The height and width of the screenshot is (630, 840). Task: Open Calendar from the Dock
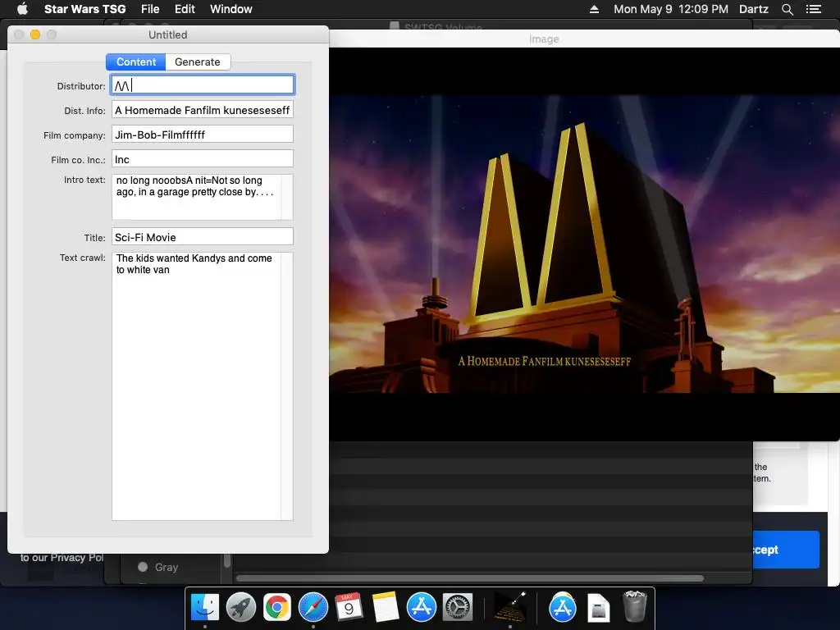(x=349, y=608)
